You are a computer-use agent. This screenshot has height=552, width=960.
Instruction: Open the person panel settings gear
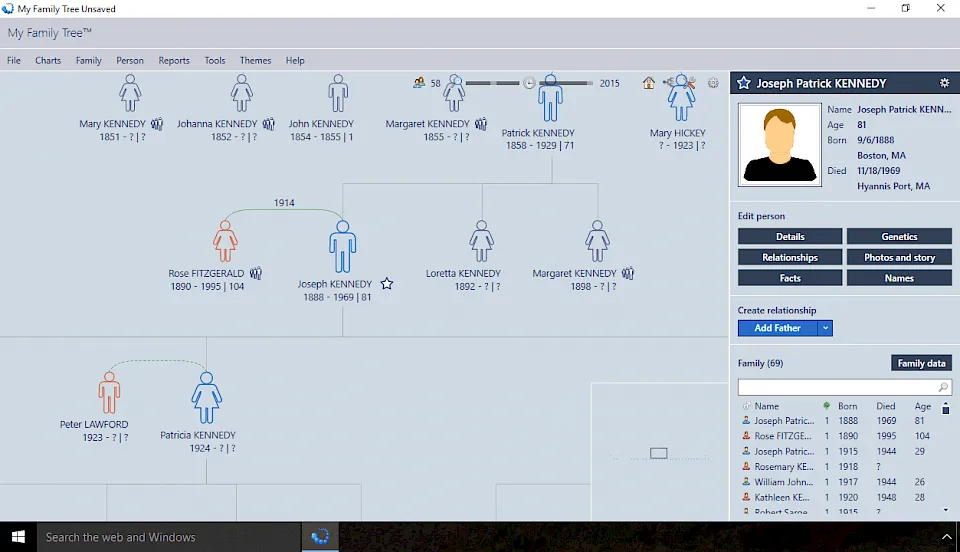pyautogui.click(x=945, y=83)
